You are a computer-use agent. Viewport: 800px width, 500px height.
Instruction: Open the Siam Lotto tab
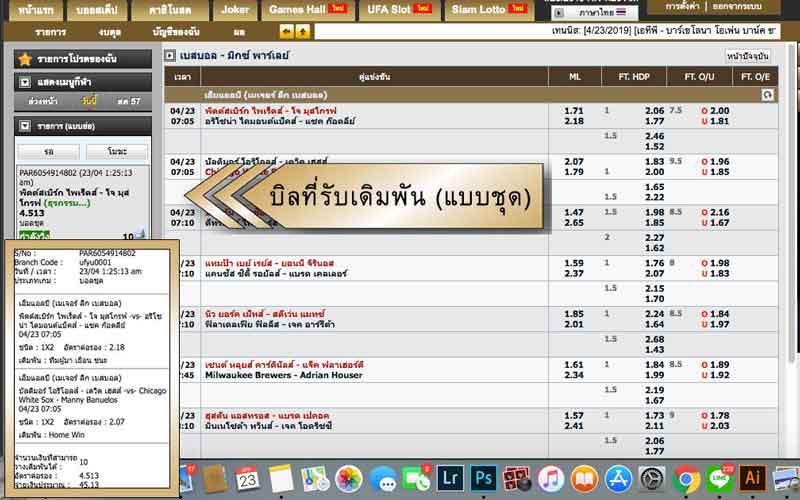point(489,10)
